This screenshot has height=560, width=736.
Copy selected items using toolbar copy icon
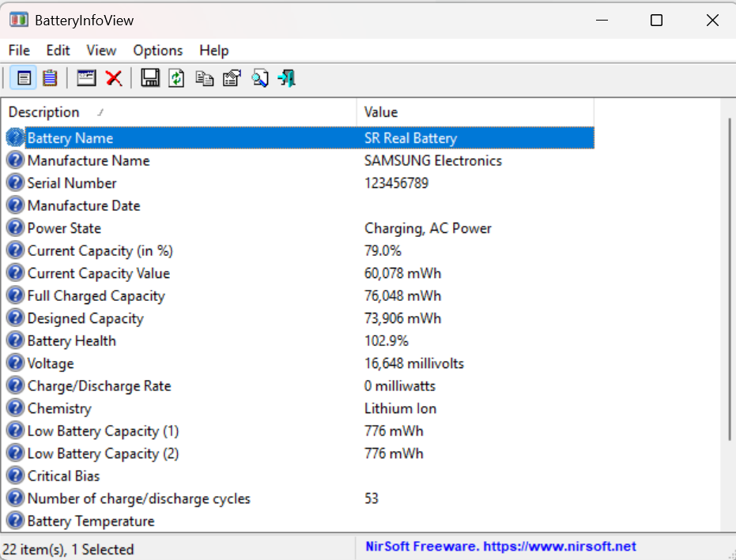204,78
